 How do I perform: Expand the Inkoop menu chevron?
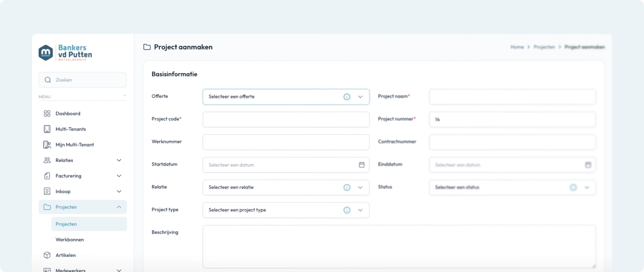tap(119, 192)
